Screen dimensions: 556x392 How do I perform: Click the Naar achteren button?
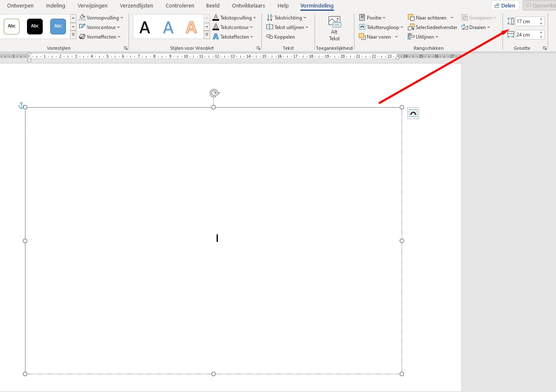[427, 18]
